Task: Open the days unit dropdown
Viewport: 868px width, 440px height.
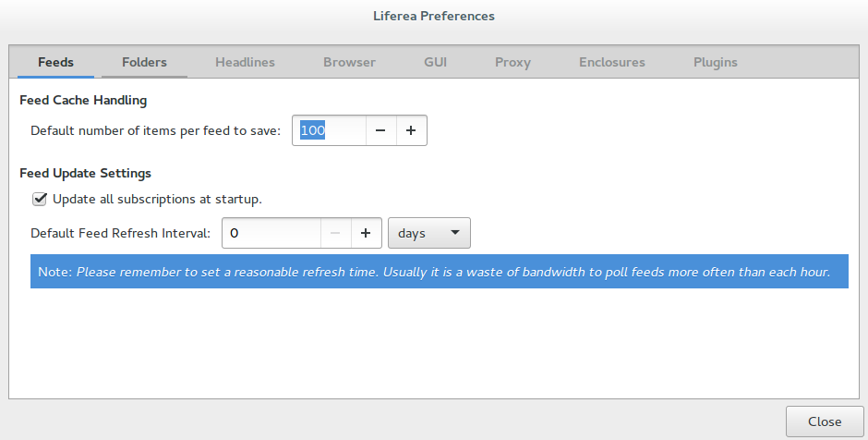Action: (429, 233)
